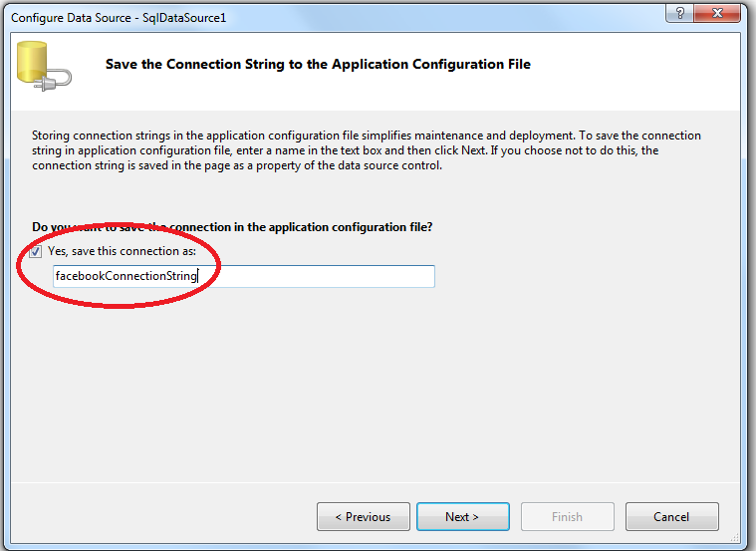This screenshot has width=756, height=551.
Task: Uncheck the save this connection checkbox
Action: (35, 251)
